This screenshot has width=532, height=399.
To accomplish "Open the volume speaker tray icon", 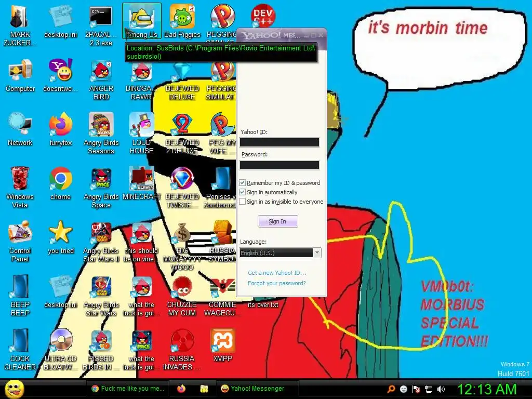I will pos(441,389).
